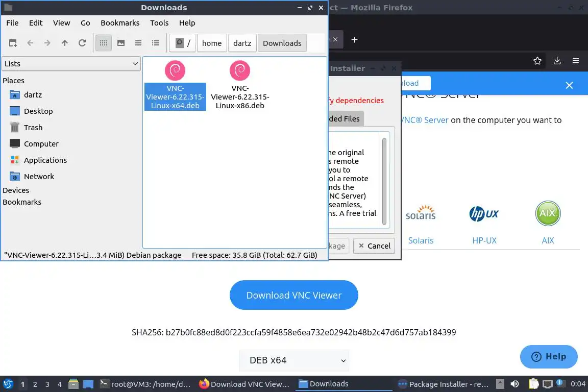Switch to compact list view mode
588x392 pixels.
pos(138,43)
